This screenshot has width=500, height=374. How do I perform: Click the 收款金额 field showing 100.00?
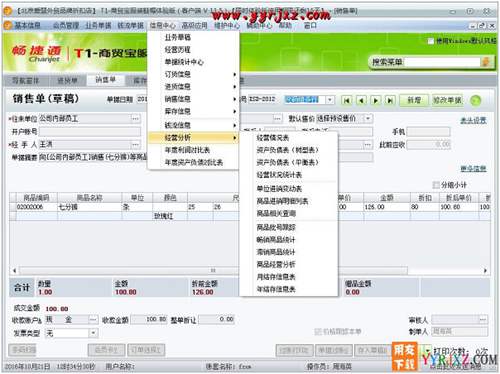tap(149, 319)
